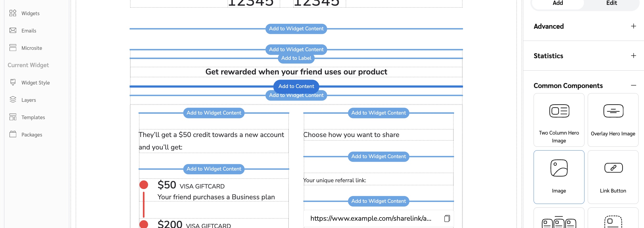Open the Widgets sidebar icon
Viewport: 644px width, 228px height.
tap(13, 13)
